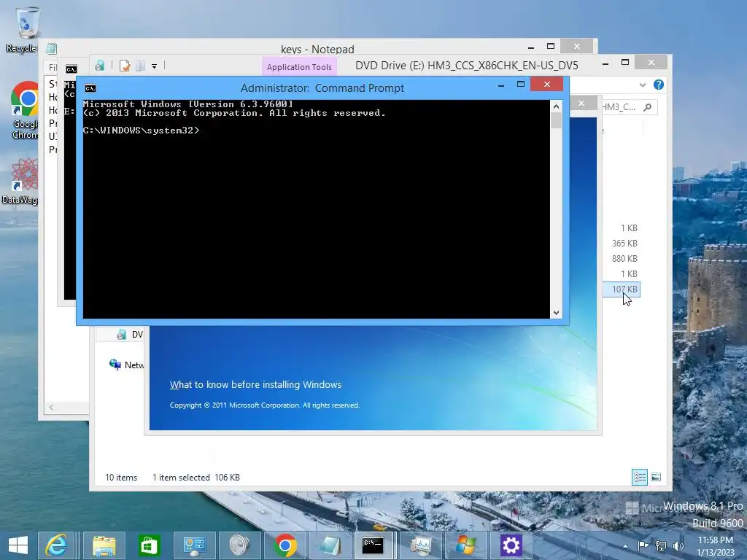Image resolution: width=747 pixels, height=560 pixels.
Task: Open Windows Store from taskbar
Action: point(149,545)
